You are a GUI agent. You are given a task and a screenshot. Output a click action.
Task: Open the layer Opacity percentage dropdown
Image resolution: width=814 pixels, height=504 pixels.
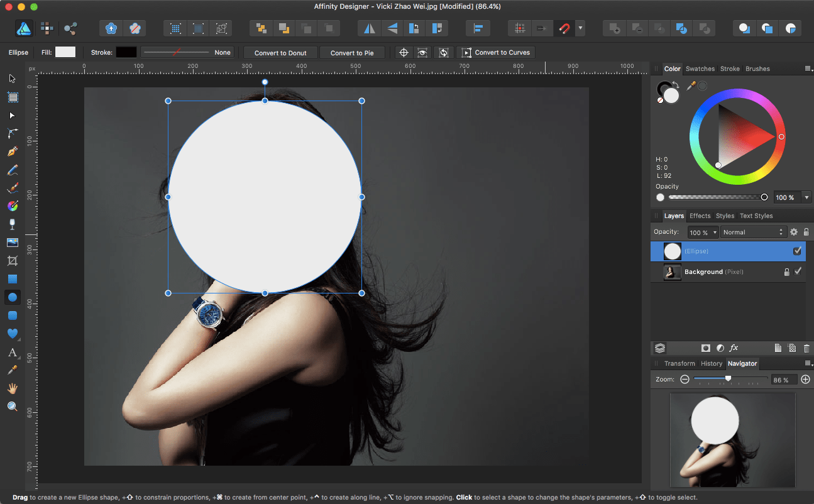(702, 231)
